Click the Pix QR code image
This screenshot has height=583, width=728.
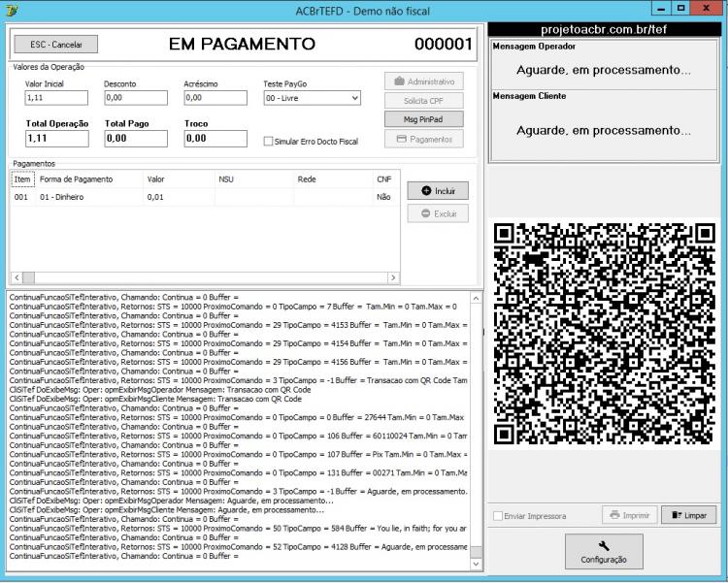[604, 334]
